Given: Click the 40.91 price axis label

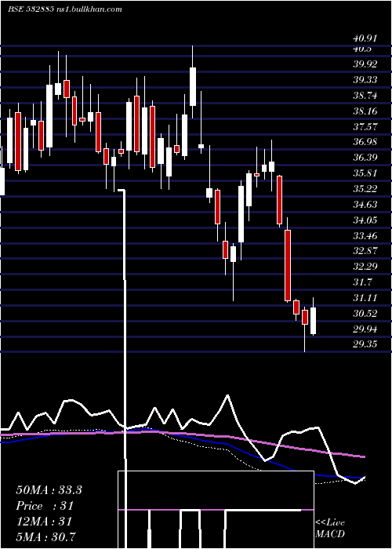Looking at the screenshot, I should pyautogui.click(x=365, y=38).
